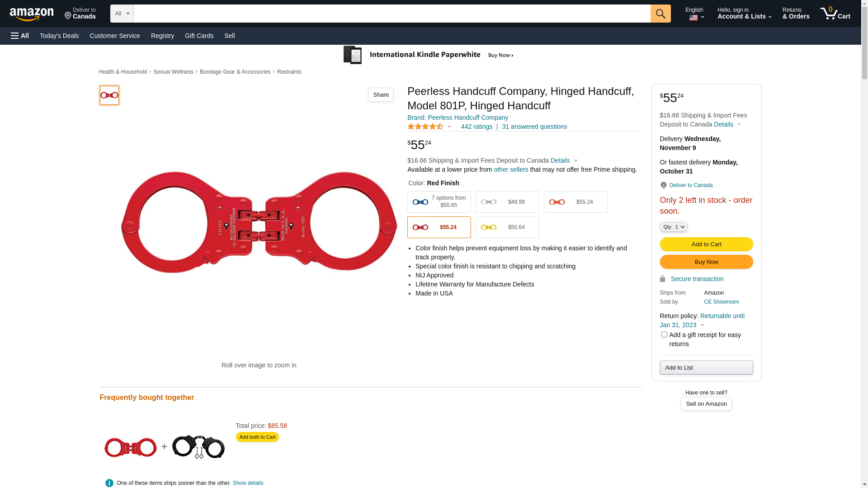Viewport: 868px width, 488px height.
Task: Click the star rating icons
Action: coord(425,127)
